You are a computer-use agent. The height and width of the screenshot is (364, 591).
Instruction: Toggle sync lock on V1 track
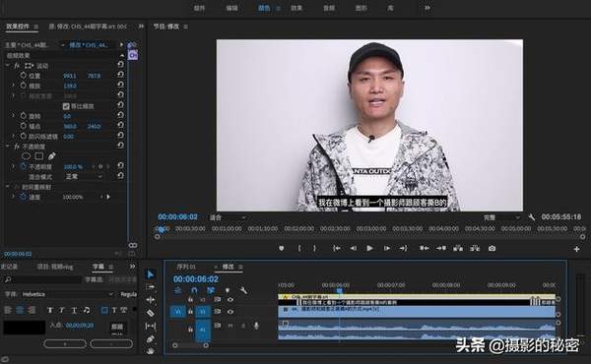tap(218, 312)
